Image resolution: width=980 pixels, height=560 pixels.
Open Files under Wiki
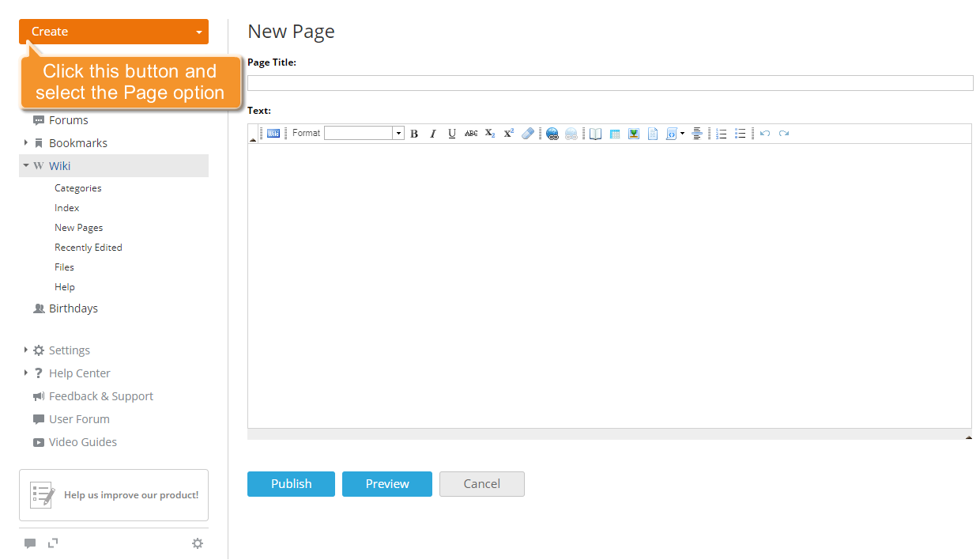(x=64, y=267)
